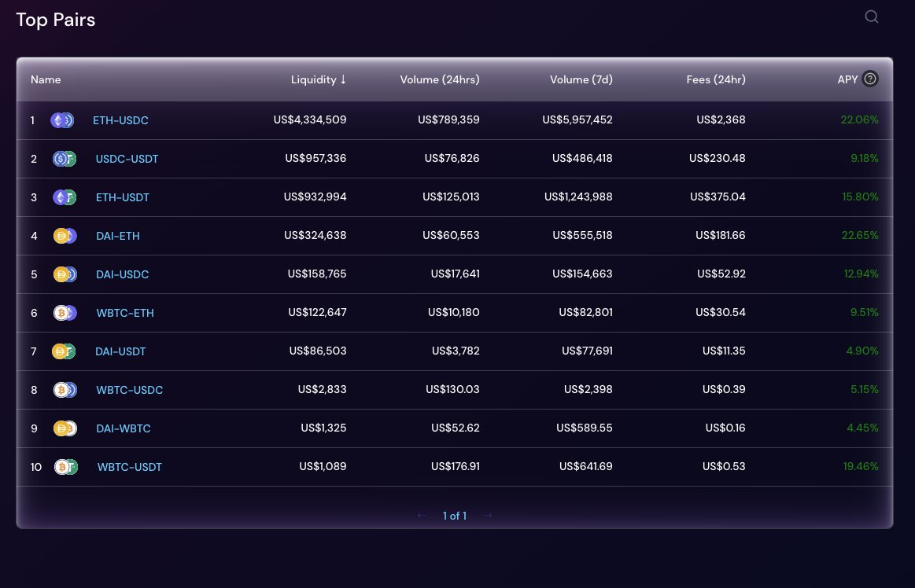The height and width of the screenshot is (588, 915).
Task: Open the ETH-USDT pair link
Action: click(x=122, y=197)
